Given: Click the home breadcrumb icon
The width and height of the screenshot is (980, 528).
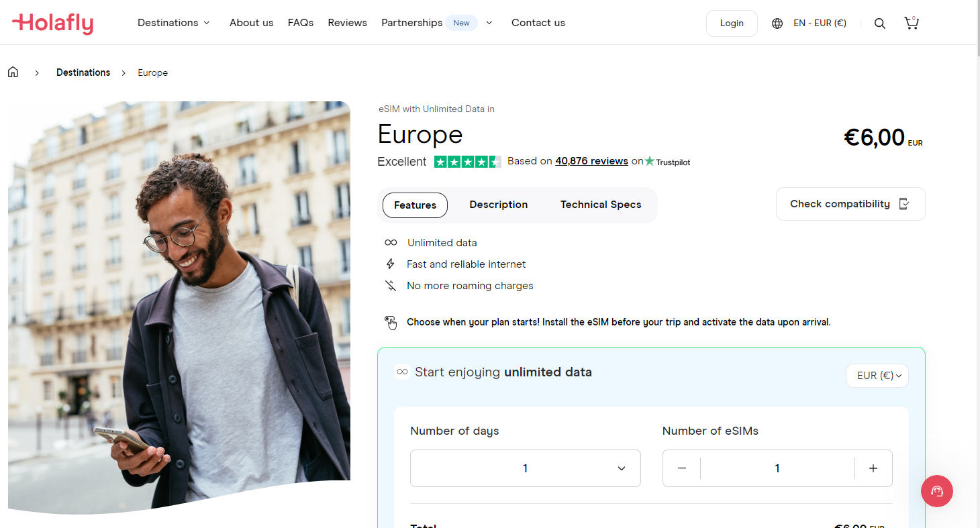Looking at the screenshot, I should coord(13,72).
